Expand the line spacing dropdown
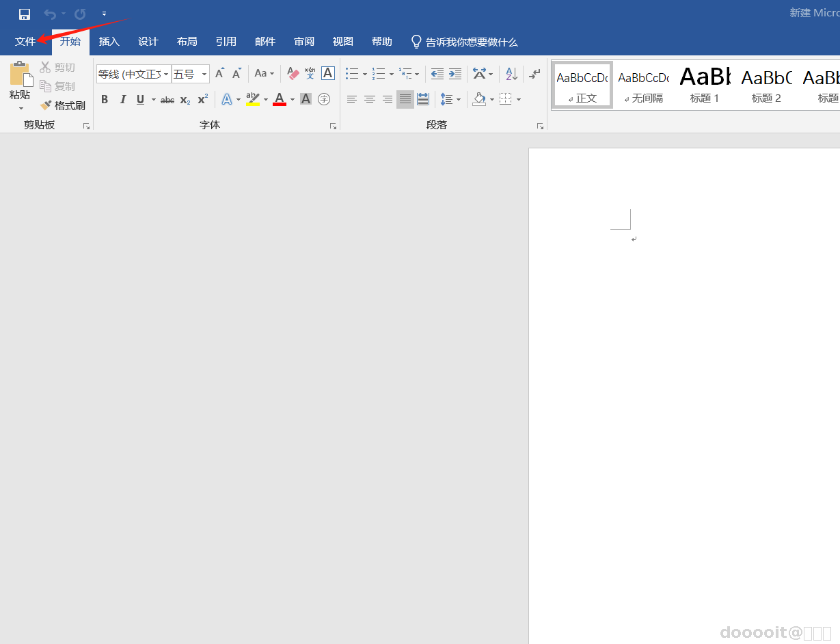 [x=458, y=100]
